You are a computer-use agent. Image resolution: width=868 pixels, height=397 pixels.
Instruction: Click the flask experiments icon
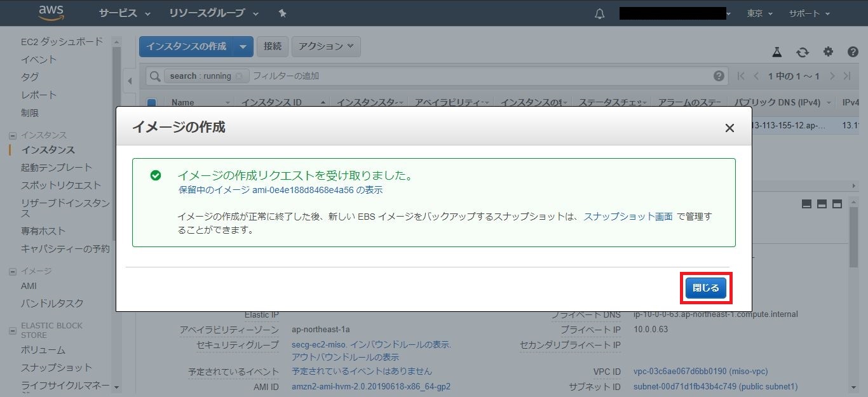pos(776,52)
